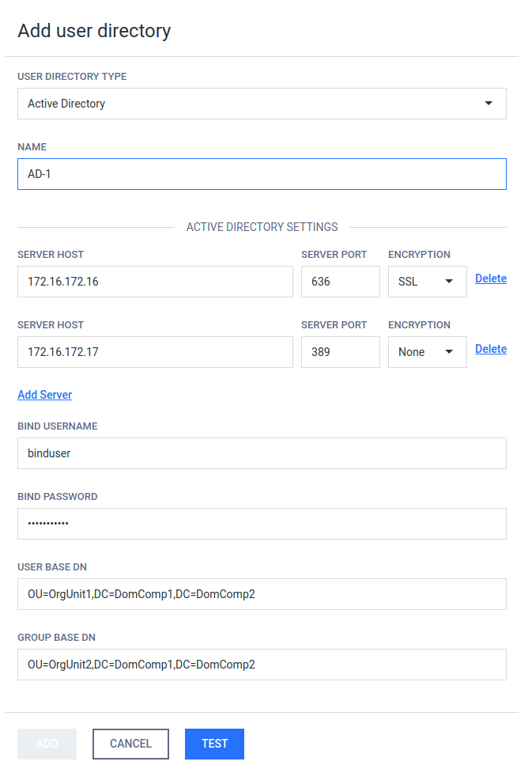Open the second server's None encryption dropdown
The width and height of the screenshot is (532, 769).
click(427, 351)
